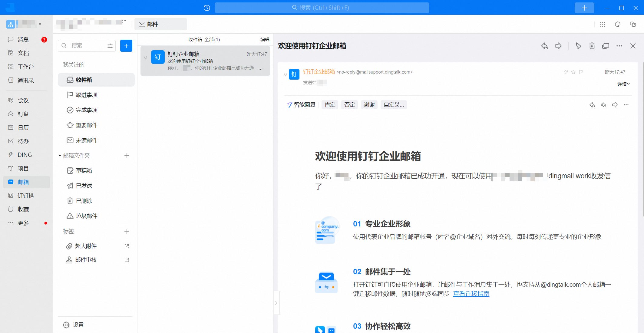Open the mail search filter options icon
Screen dimensions: 644x333
[x=110, y=46]
